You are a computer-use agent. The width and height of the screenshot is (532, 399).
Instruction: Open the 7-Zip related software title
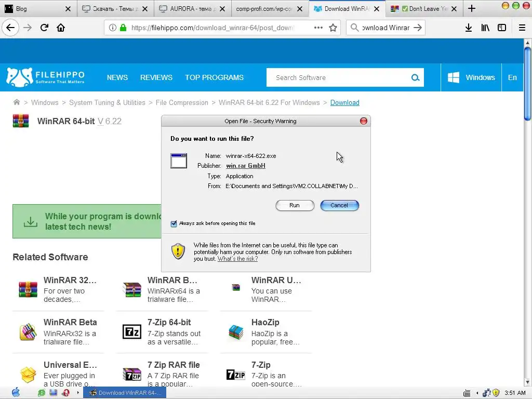pyautogui.click(x=261, y=365)
